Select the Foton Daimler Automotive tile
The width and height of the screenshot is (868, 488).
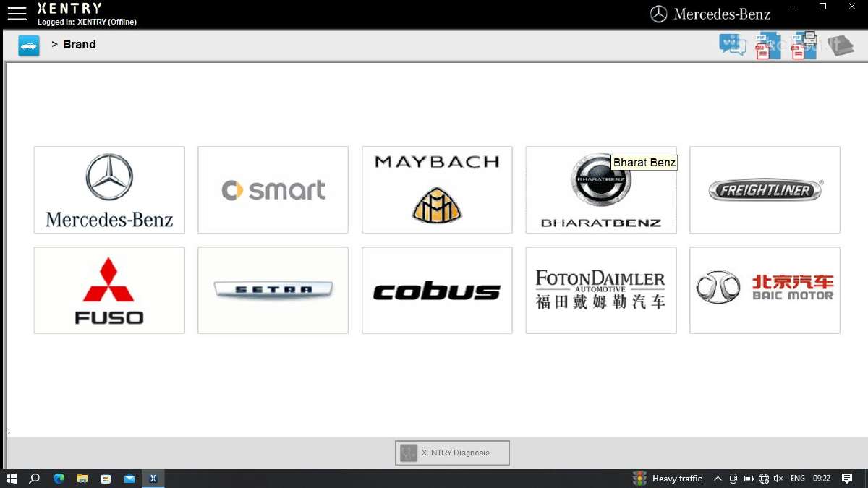601,291
